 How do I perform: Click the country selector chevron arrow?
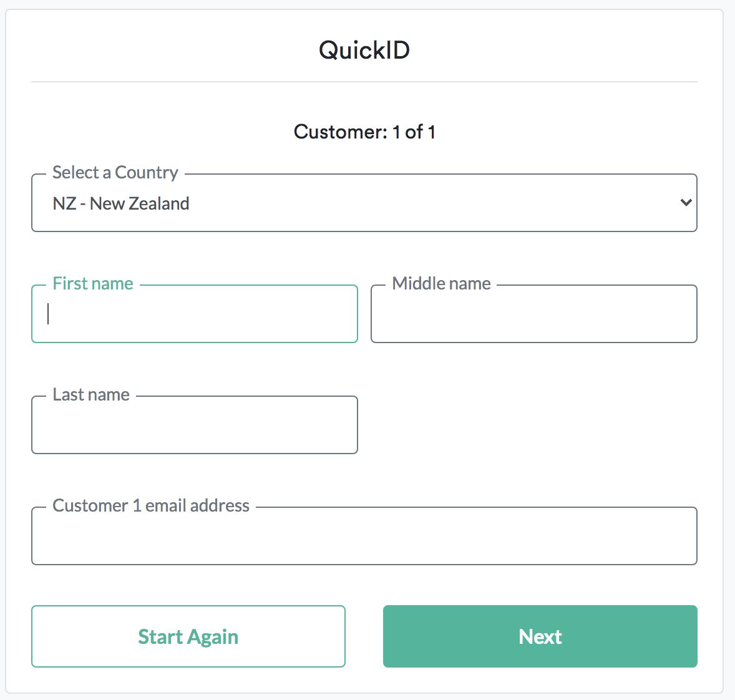click(686, 203)
